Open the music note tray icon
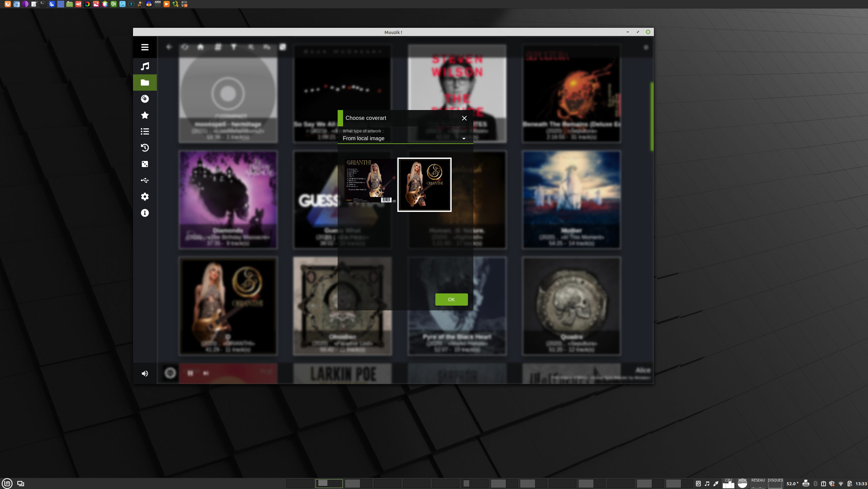This screenshot has height=489, width=868. tap(707, 484)
